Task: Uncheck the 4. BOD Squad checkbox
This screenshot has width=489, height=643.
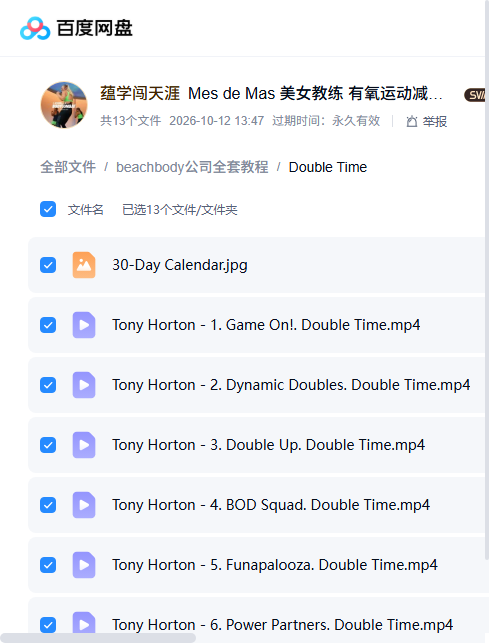Action: click(x=48, y=505)
